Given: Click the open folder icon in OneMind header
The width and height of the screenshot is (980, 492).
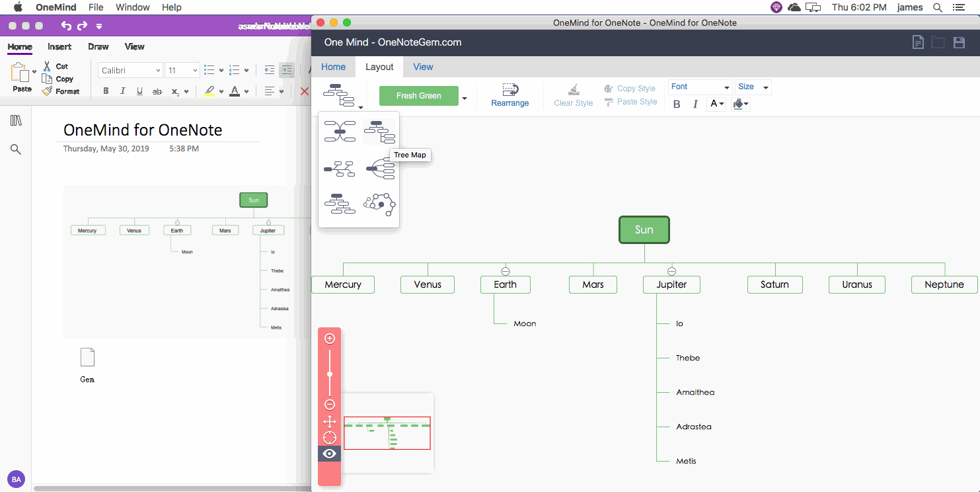Looking at the screenshot, I should click(938, 42).
